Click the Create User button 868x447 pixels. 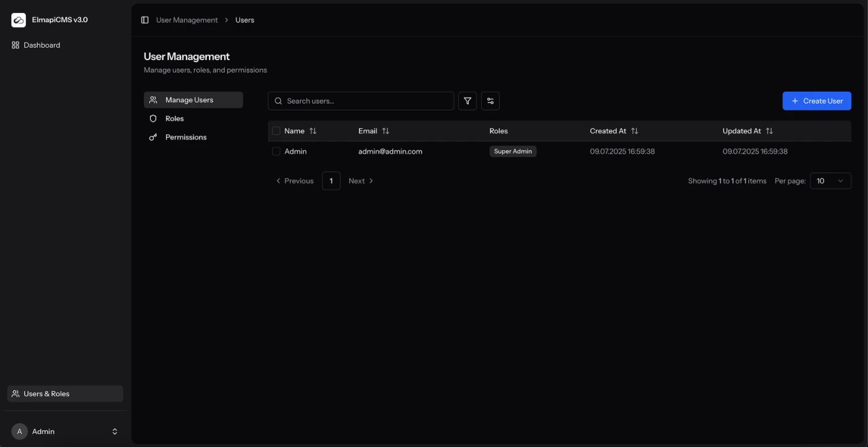coord(817,101)
